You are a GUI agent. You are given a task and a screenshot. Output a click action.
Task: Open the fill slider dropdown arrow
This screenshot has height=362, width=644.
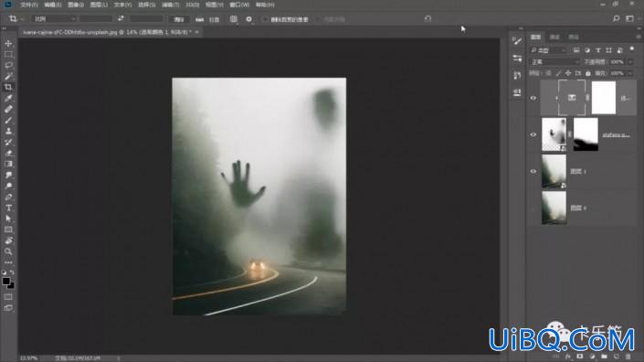[630, 73]
